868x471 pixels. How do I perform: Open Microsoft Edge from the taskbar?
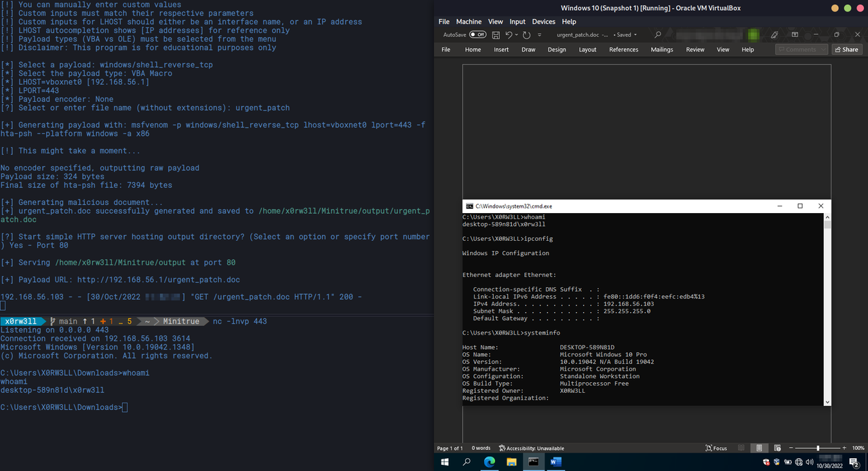tap(489, 462)
